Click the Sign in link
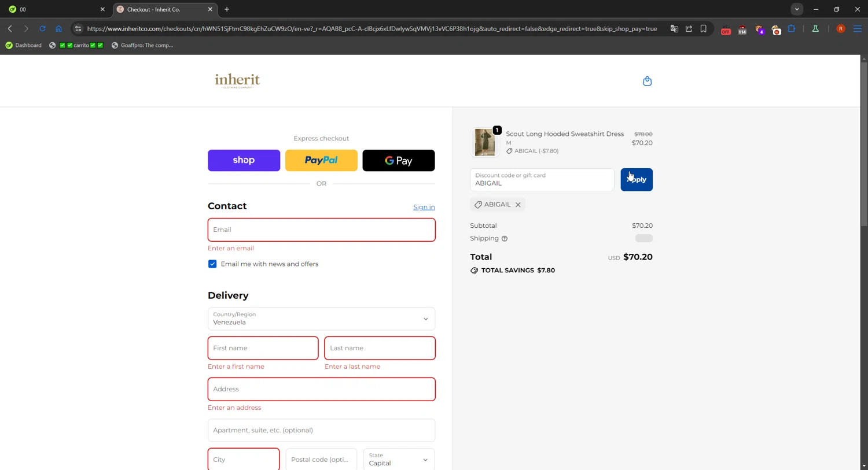Viewport: 868px width, 470px height. pyautogui.click(x=424, y=207)
